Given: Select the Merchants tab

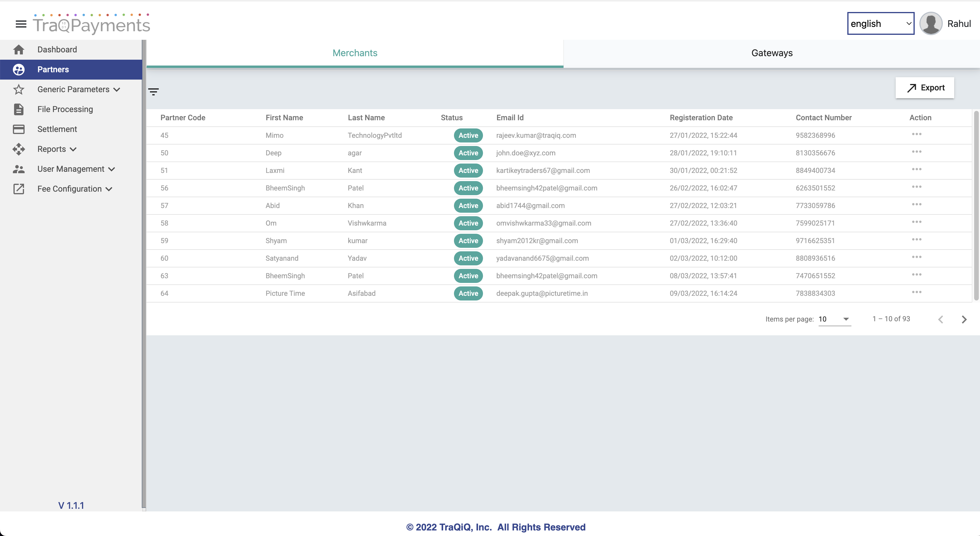Looking at the screenshot, I should tap(355, 53).
